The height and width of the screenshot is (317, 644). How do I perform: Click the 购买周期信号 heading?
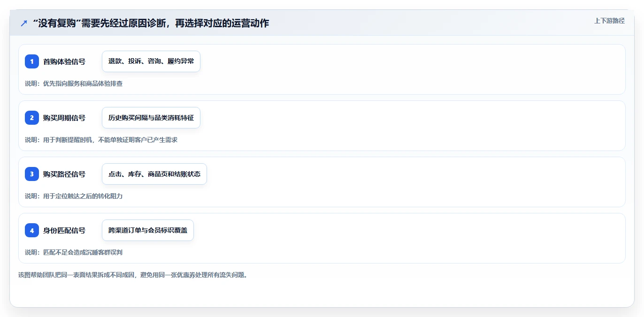[x=64, y=118]
